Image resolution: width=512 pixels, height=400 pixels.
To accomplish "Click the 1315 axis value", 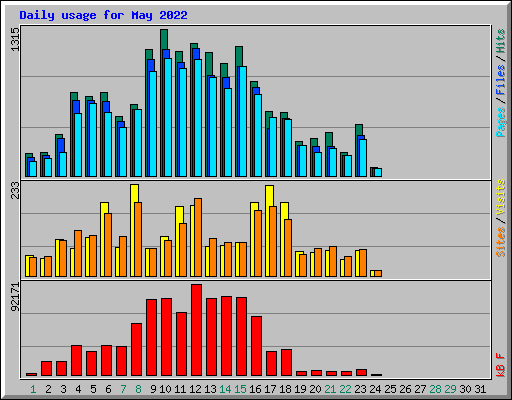I will 15,39.
